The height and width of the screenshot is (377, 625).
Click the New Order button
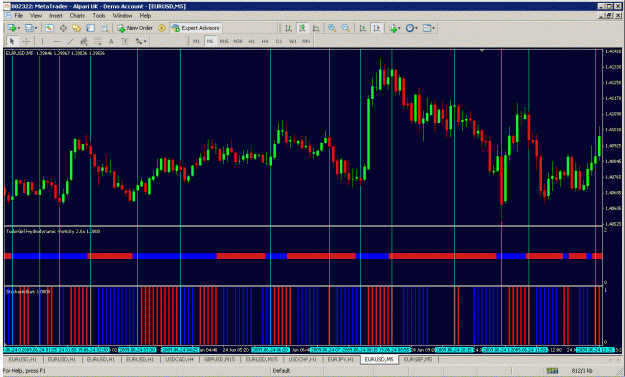click(x=136, y=28)
